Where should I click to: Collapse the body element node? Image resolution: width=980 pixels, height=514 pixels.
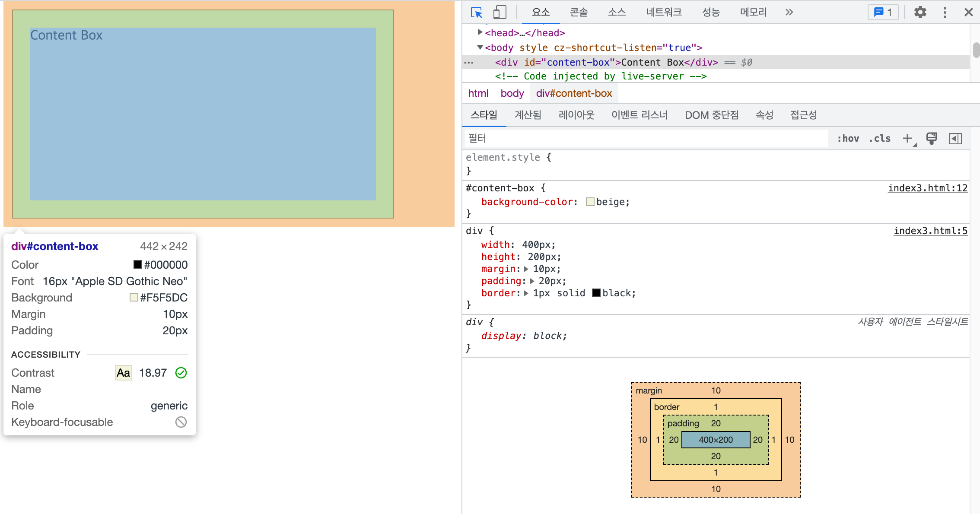point(480,47)
